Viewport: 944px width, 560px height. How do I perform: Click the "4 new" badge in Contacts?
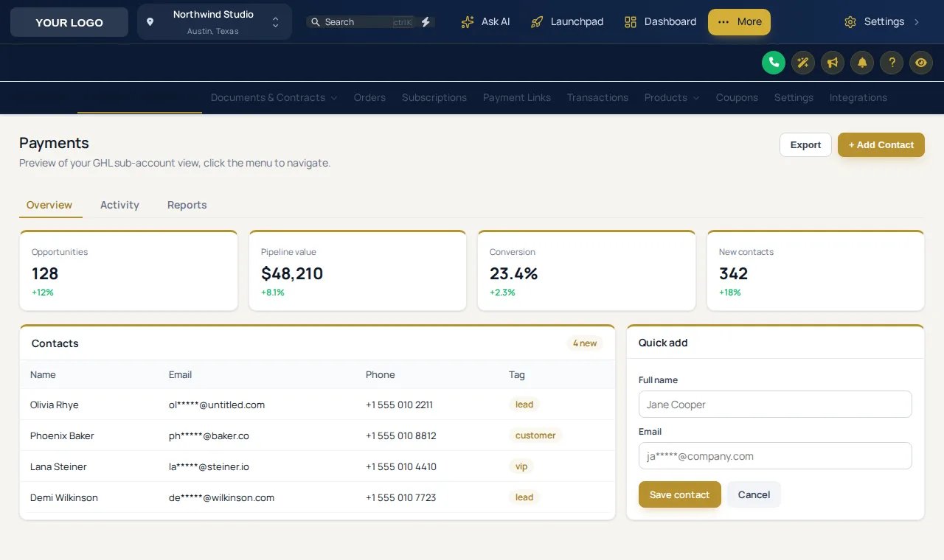coord(585,343)
